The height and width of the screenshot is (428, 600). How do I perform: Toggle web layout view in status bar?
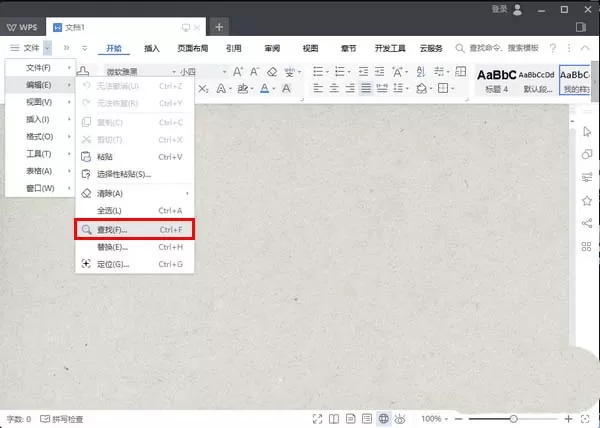click(383, 419)
